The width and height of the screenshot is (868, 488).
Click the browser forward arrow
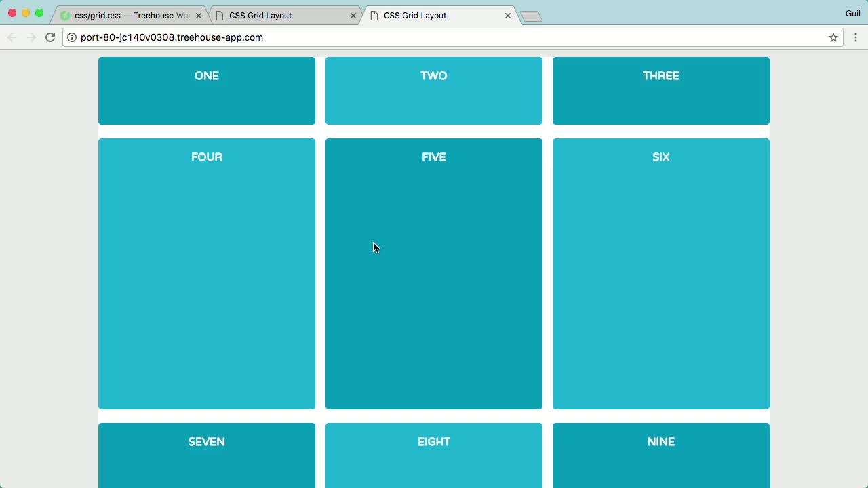[31, 37]
